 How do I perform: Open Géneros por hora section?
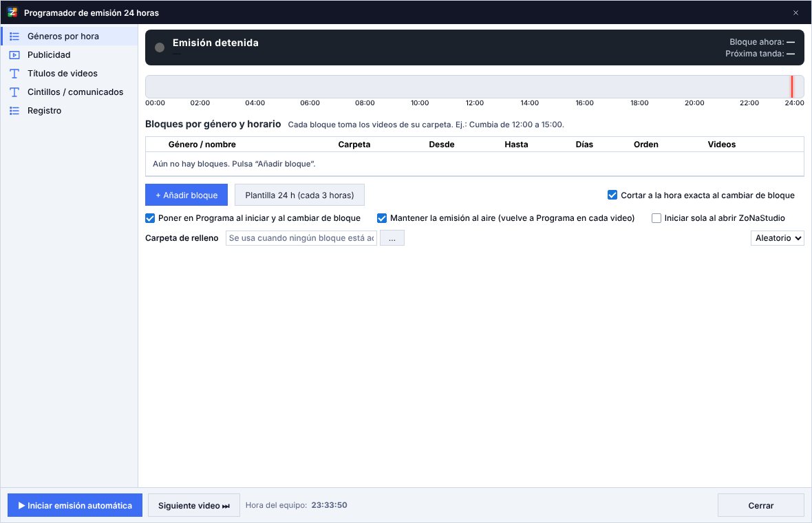coord(70,36)
